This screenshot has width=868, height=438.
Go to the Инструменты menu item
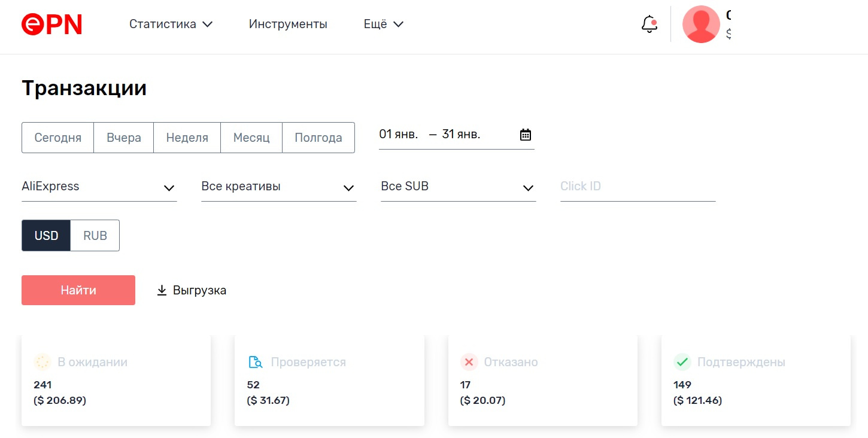[288, 25]
